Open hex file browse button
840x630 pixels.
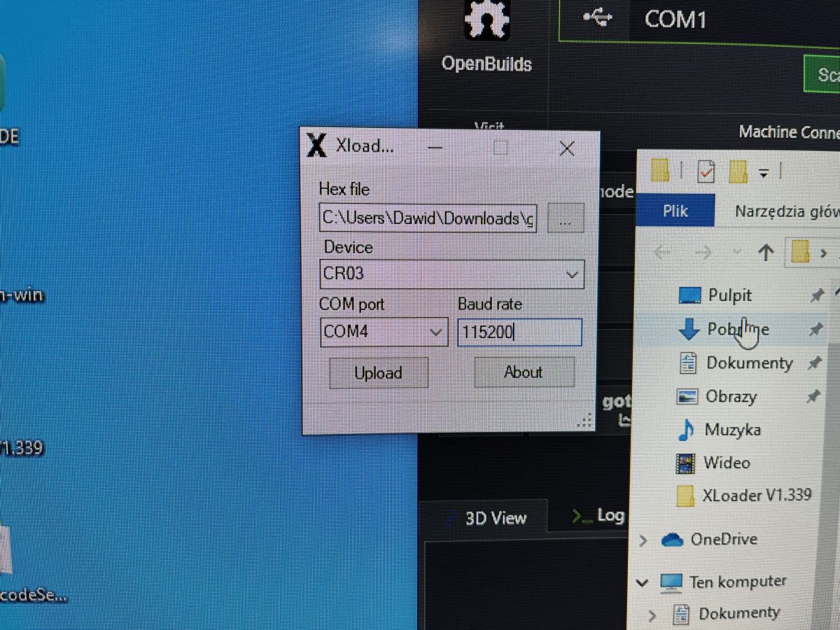[566, 219]
